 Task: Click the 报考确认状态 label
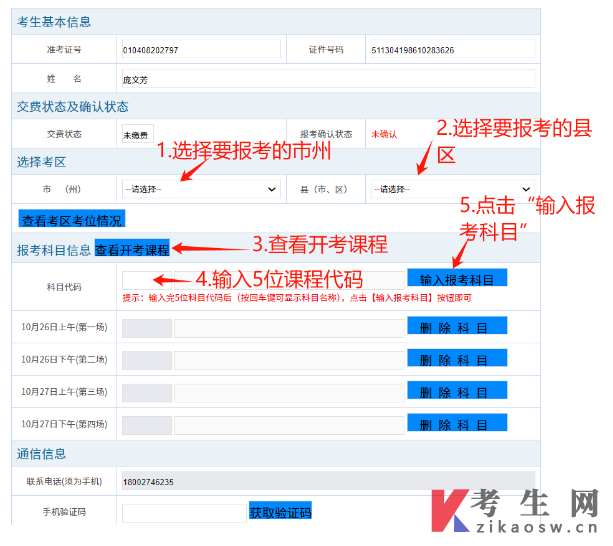pos(326,134)
